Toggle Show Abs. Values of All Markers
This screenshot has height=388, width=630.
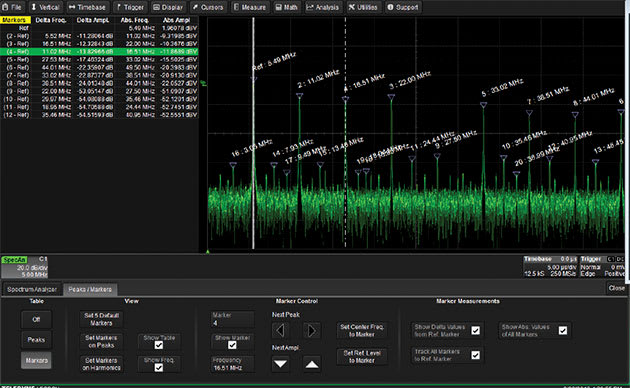click(563, 331)
